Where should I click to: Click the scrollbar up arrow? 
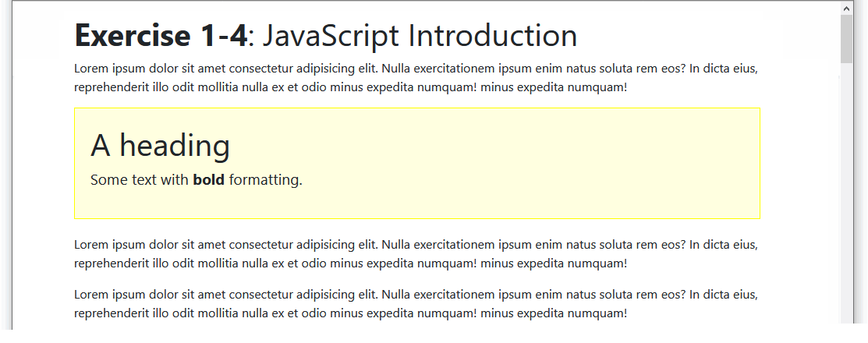[846, 8]
